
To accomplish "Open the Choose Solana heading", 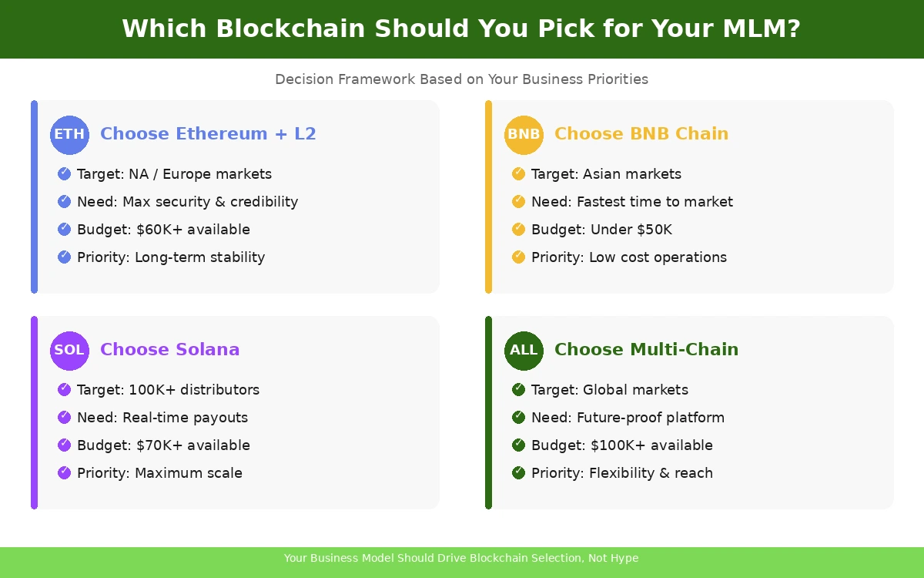I will [169, 350].
